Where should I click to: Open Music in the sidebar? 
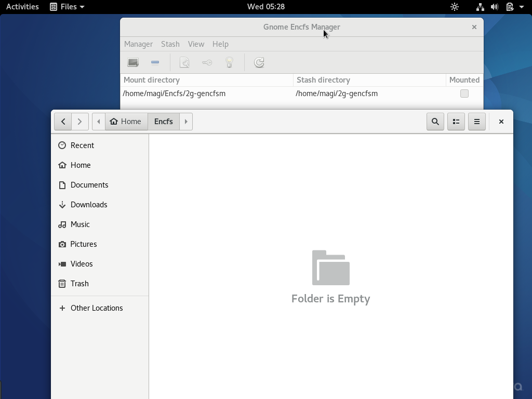point(100,224)
